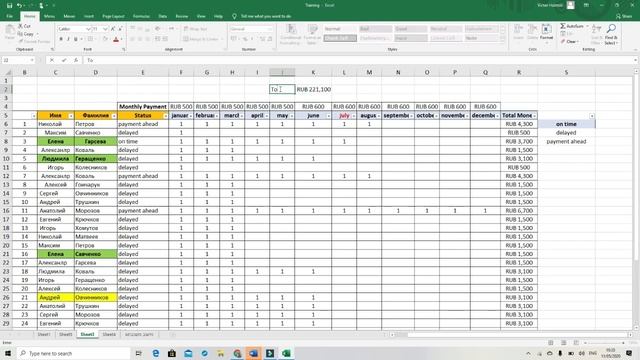Open the Number format dropdown (General)
The image size is (640, 360).
coord(269,29)
